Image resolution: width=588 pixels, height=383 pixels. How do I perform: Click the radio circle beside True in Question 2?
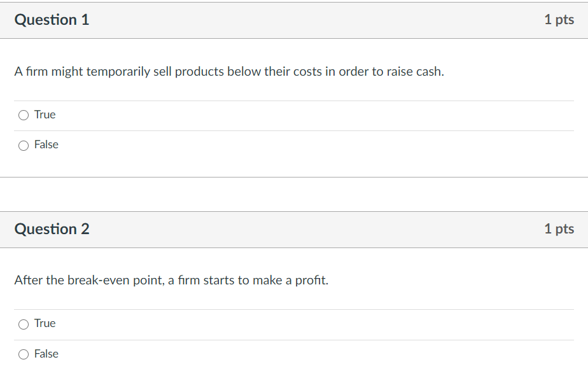[23, 324]
